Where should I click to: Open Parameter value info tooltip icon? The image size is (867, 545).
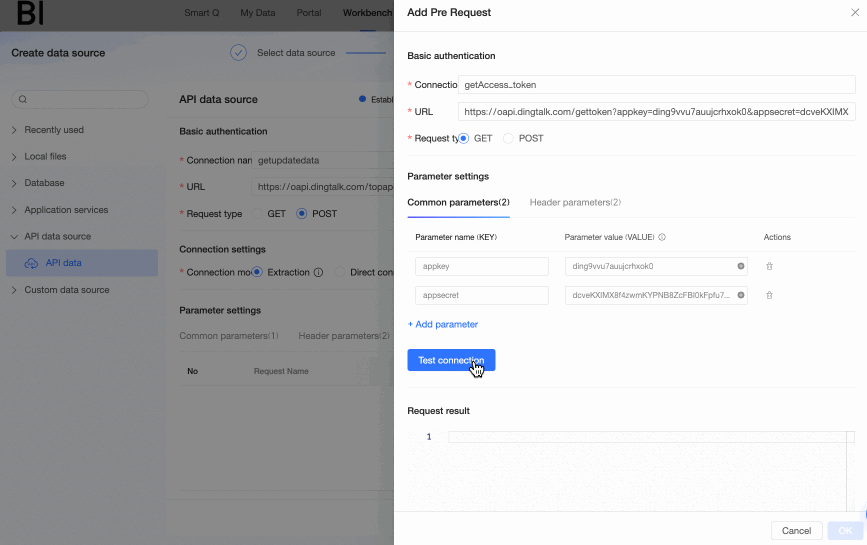click(x=662, y=237)
